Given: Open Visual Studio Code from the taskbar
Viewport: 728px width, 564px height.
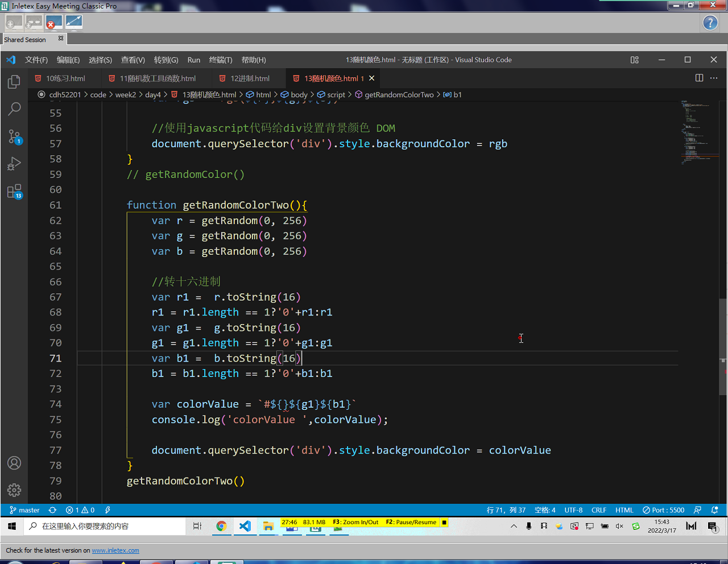Looking at the screenshot, I should [245, 526].
